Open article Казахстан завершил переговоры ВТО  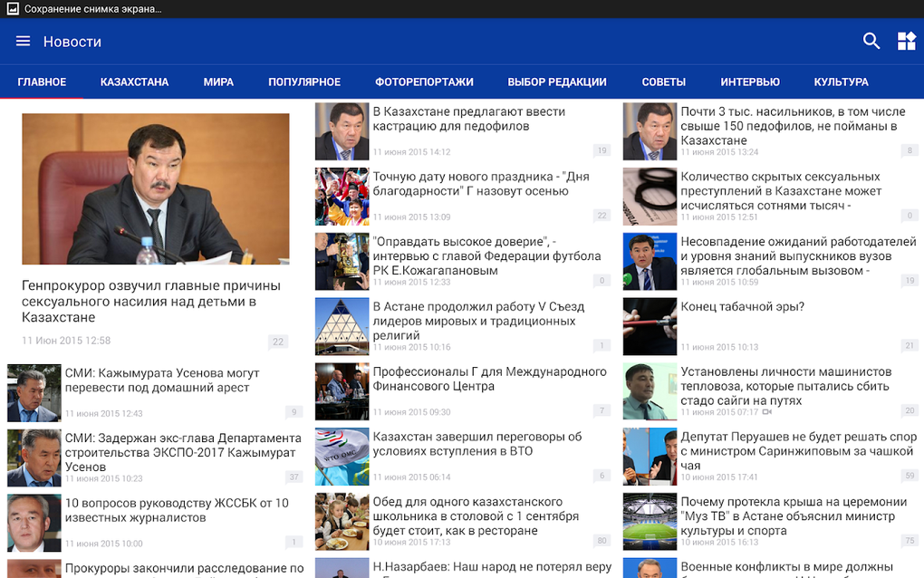click(477, 444)
